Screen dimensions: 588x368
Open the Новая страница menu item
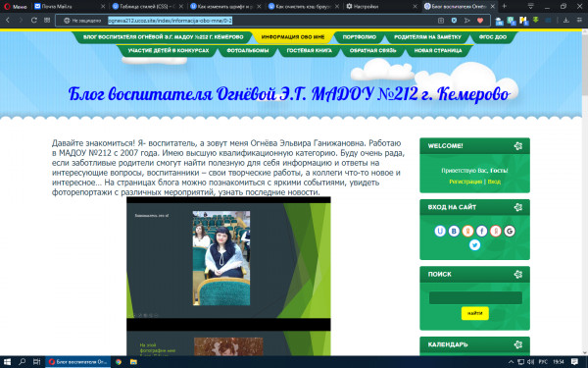tap(438, 50)
